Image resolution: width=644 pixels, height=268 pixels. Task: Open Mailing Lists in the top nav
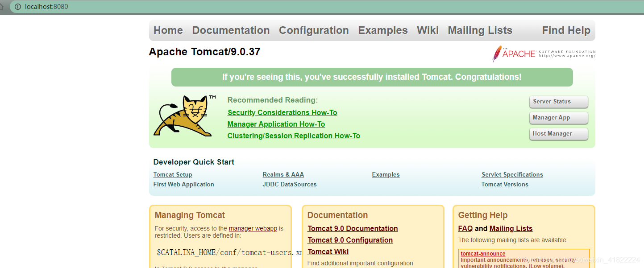point(480,30)
